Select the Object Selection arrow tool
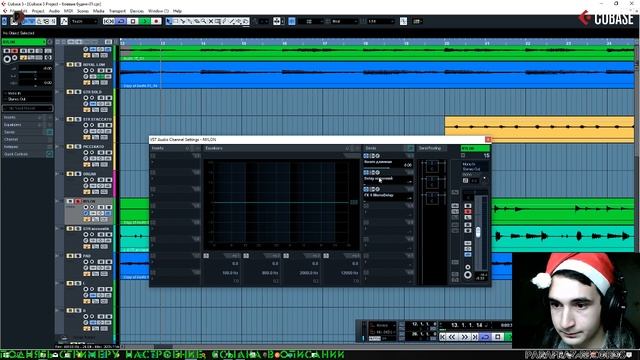Image resolution: width=640 pixels, height=360 pixels. click(169, 21)
